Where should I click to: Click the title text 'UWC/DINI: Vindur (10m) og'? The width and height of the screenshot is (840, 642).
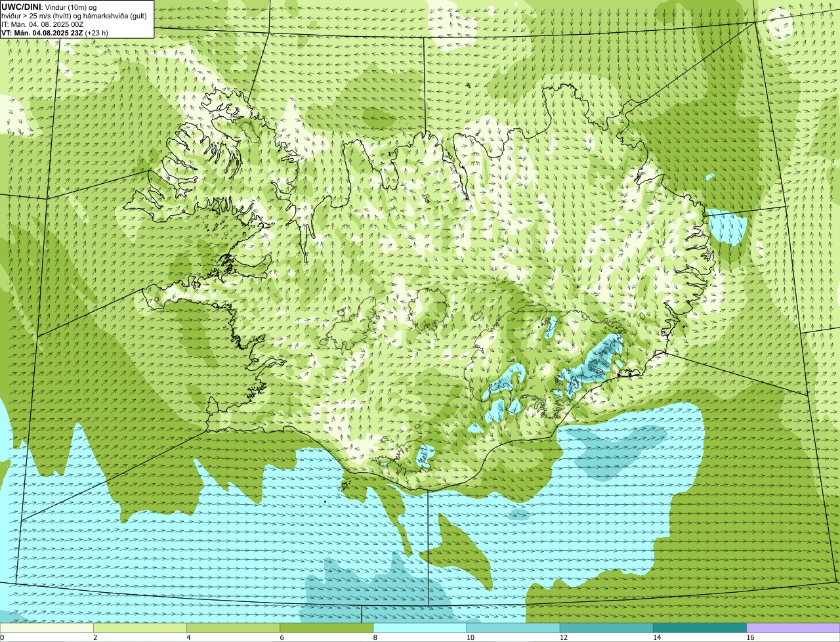pos(49,7)
